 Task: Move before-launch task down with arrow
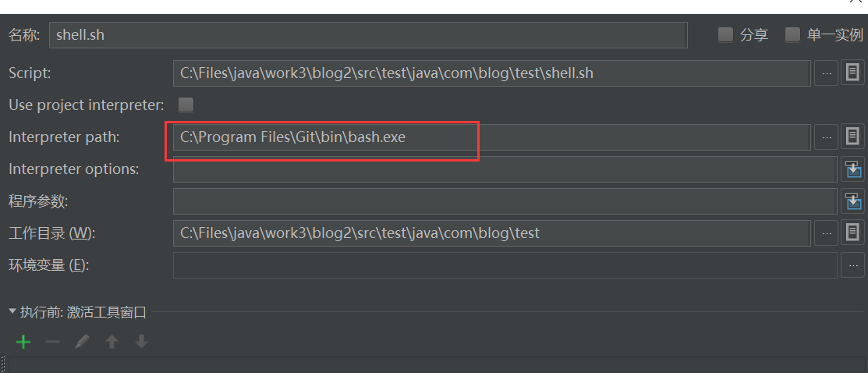coord(142,342)
